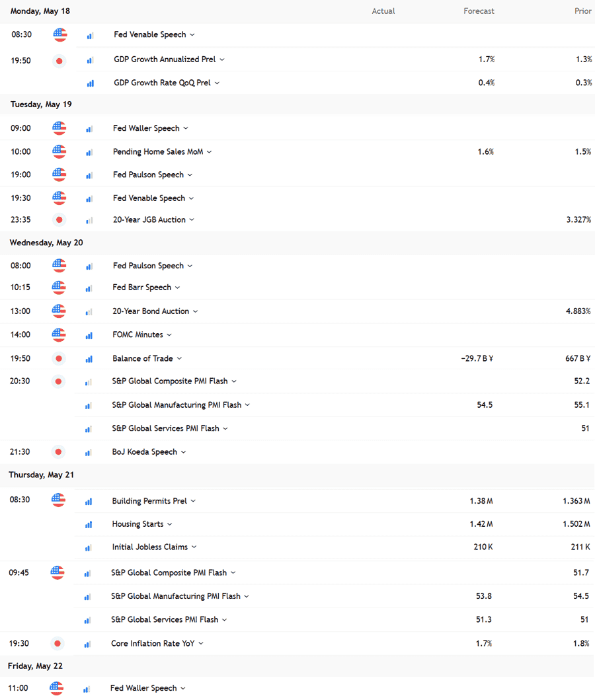Open Japan S&P Global Manufacturing PMI Flash event
The image size is (595, 700).
pyautogui.click(x=177, y=405)
